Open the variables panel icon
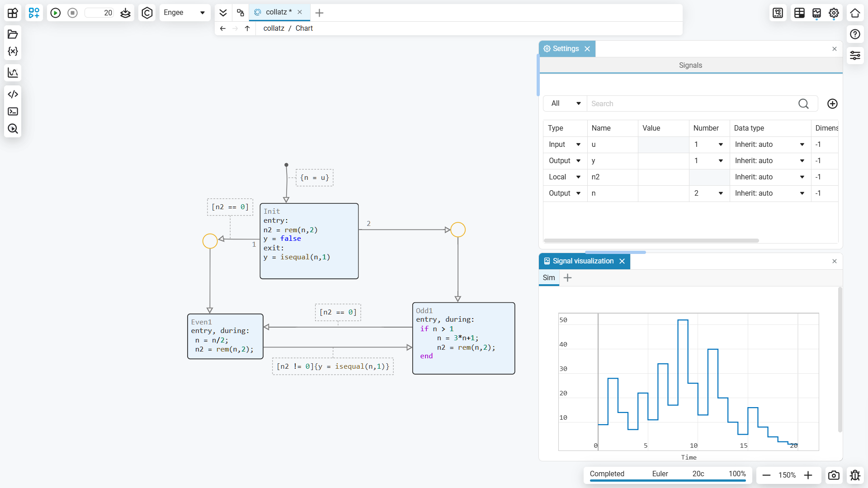868x488 pixels. [13, 52]
